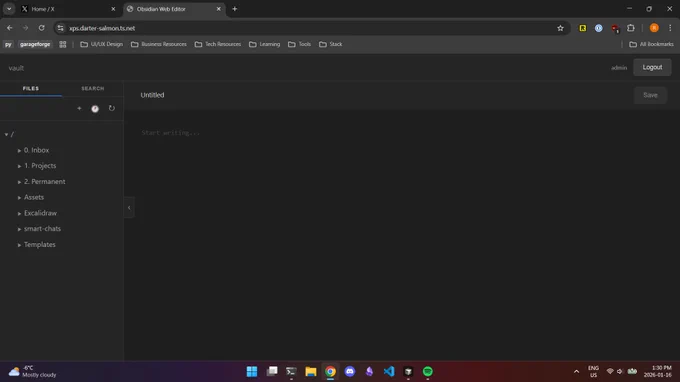The height and width of the screenshot is (382, 680).
Task: Open the red extension with badge
Action: pyautogui.click(x=615, y=29)
